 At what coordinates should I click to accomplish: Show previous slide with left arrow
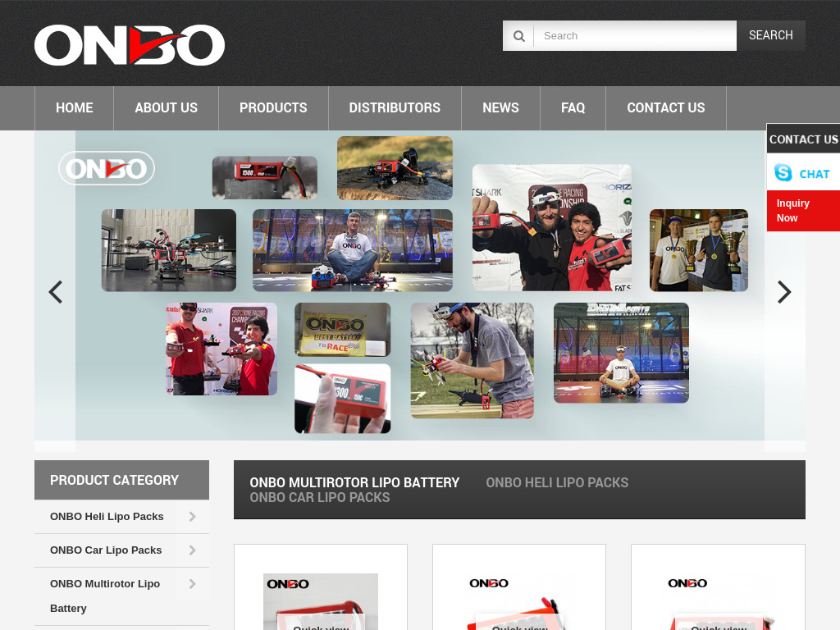(x=55, y=292)
